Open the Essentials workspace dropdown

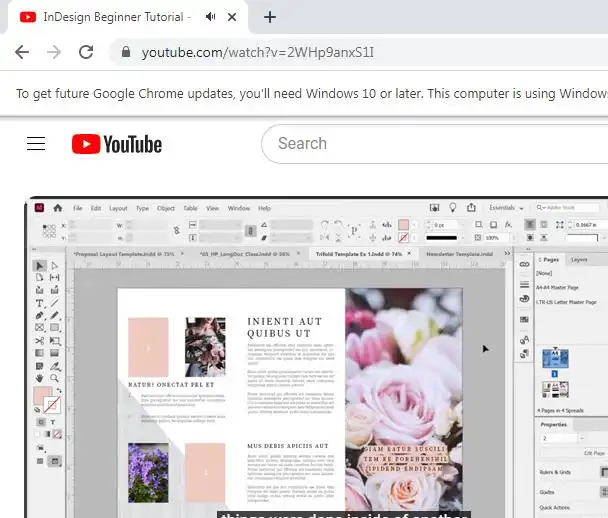506,208
